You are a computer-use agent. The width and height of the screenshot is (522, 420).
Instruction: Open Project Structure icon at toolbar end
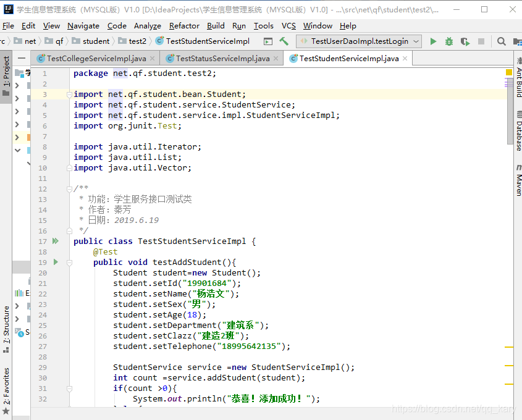[517, 41]
